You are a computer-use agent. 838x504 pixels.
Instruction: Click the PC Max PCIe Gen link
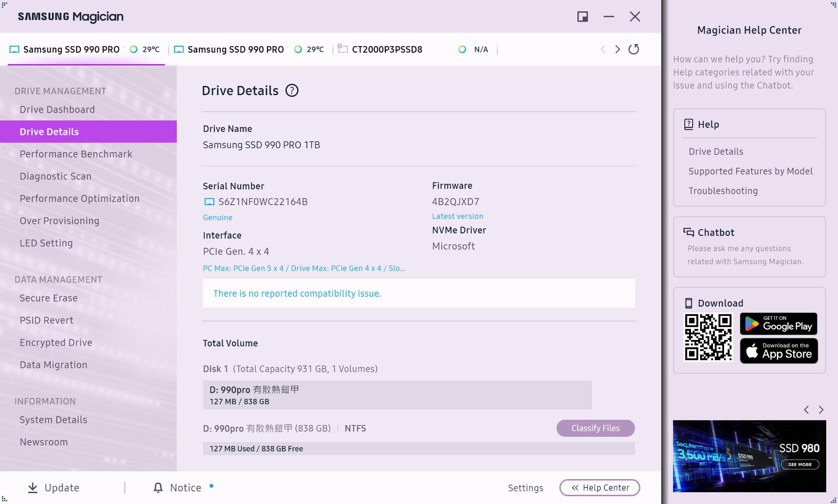point(304,268)
